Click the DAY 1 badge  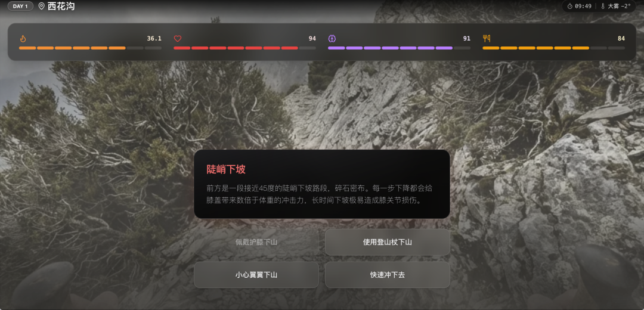pos(20,7)
